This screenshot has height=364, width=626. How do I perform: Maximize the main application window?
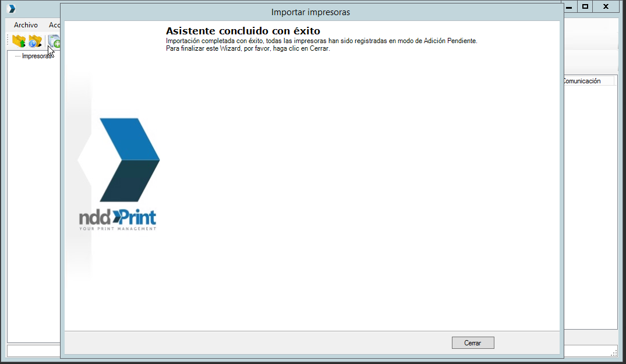pyautogui.click(x=585, y=6)
